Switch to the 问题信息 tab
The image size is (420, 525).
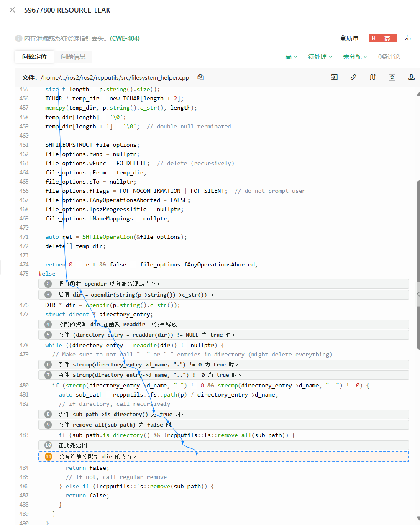click(73, 57)
